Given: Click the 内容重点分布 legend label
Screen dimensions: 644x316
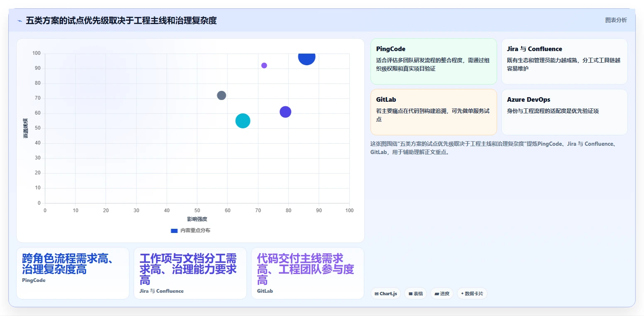Looking at the screenshot, I should (195, 230).
